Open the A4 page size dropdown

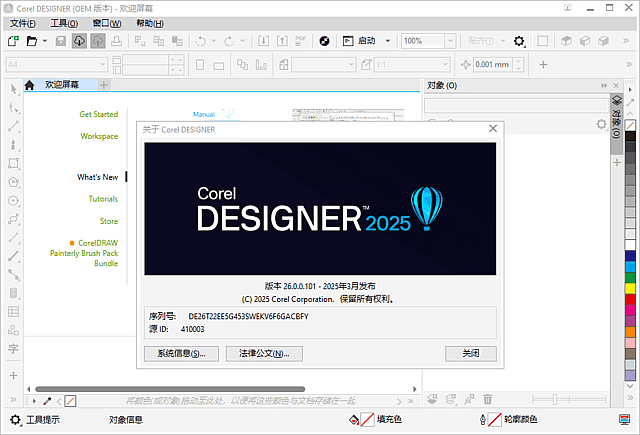[x=103, y=64]
